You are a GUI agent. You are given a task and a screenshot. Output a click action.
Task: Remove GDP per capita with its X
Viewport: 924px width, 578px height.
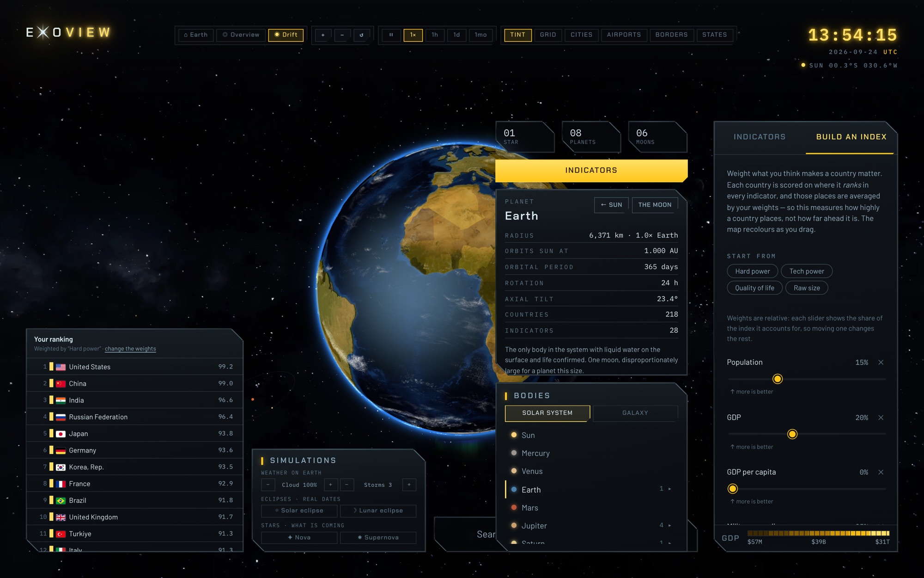(881, 472)
